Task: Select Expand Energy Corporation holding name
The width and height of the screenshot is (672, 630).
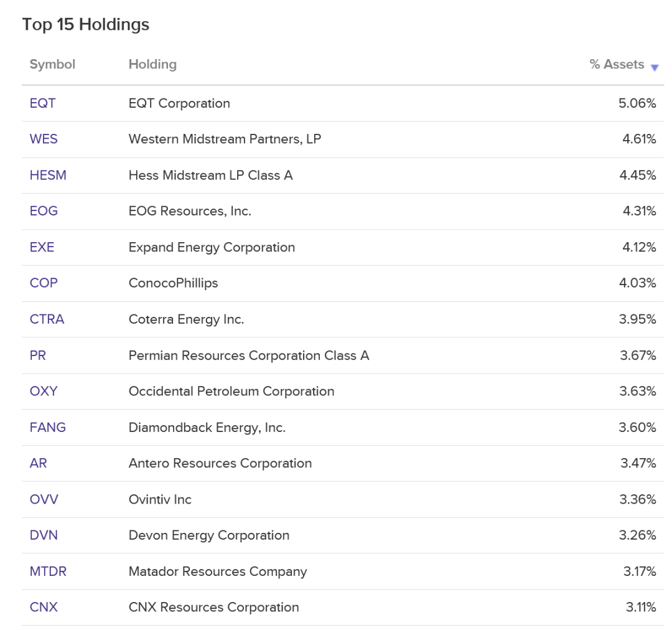Action: click(x=212, y=247)
